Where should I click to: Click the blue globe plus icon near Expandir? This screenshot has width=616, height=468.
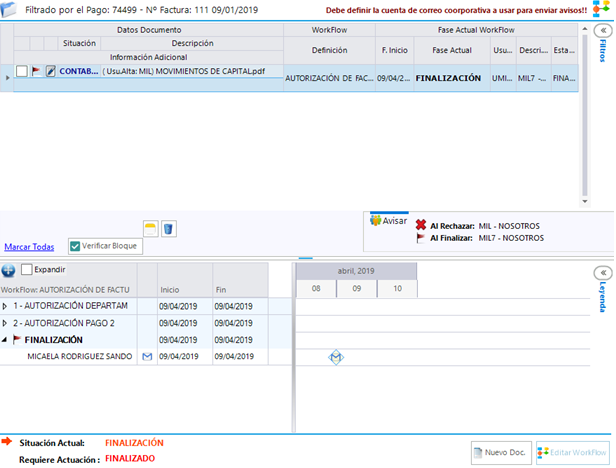click(8, 270)
